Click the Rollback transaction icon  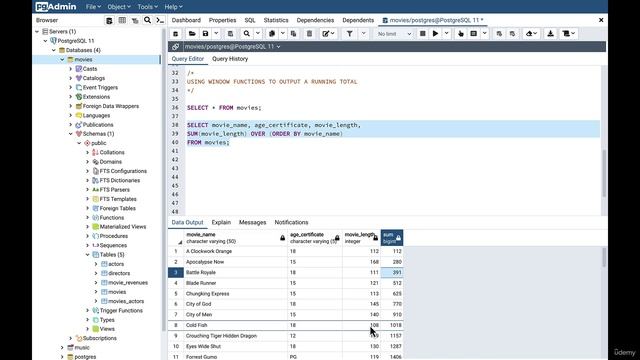[512, 34]
